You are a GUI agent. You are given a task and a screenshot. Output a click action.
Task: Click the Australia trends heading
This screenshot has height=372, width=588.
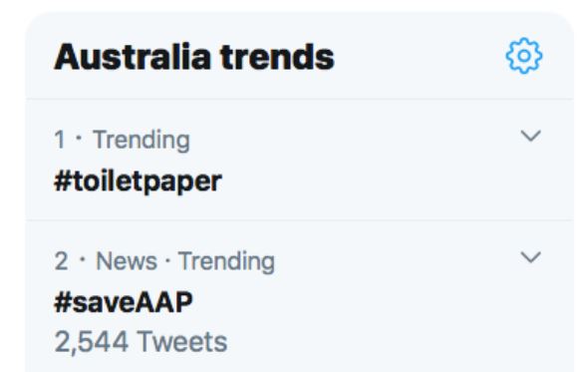tap(194, 57)
